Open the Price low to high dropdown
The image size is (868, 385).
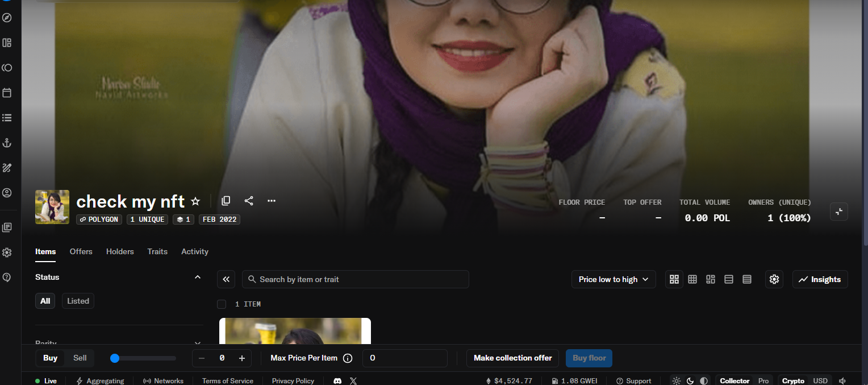click(614, 279)
